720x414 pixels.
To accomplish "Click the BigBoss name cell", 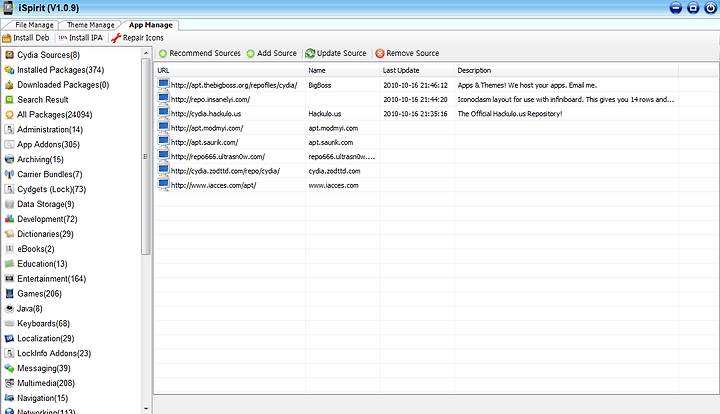I will [x=320, y=85].
